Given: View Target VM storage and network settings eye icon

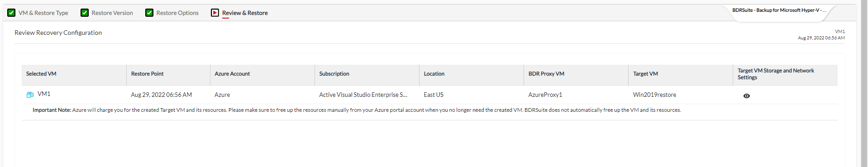Looking at the screenshot, I should 747,96.
